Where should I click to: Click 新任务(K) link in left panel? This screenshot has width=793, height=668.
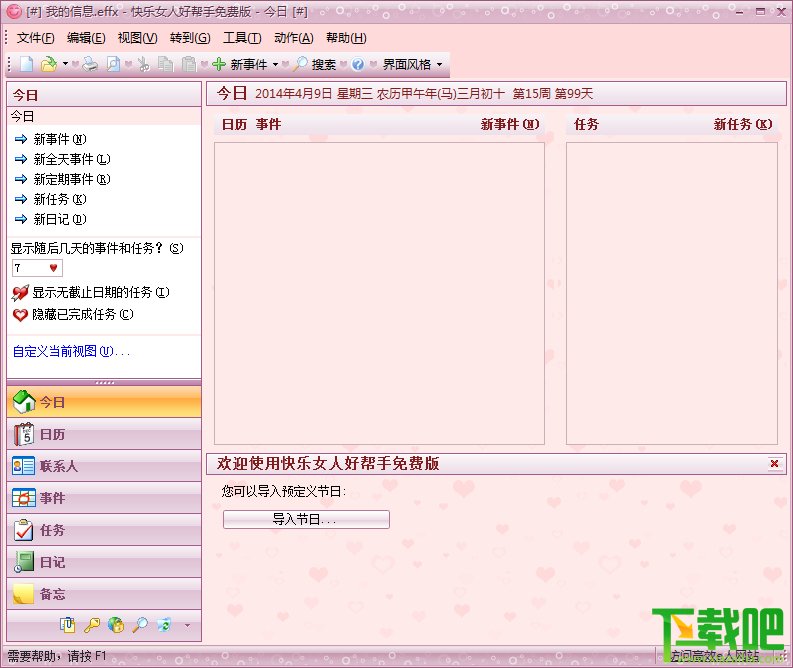(60, 199)
